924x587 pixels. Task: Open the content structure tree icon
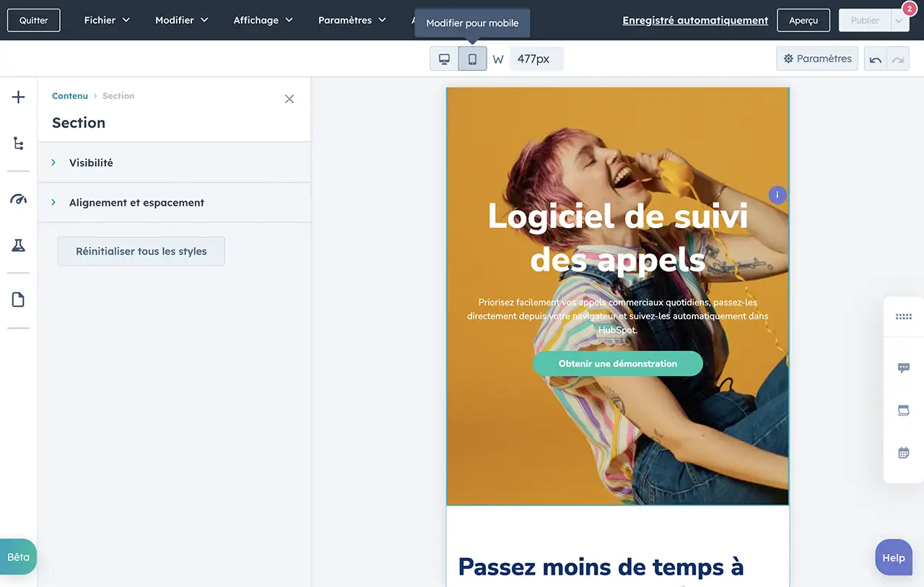point(19,144)
